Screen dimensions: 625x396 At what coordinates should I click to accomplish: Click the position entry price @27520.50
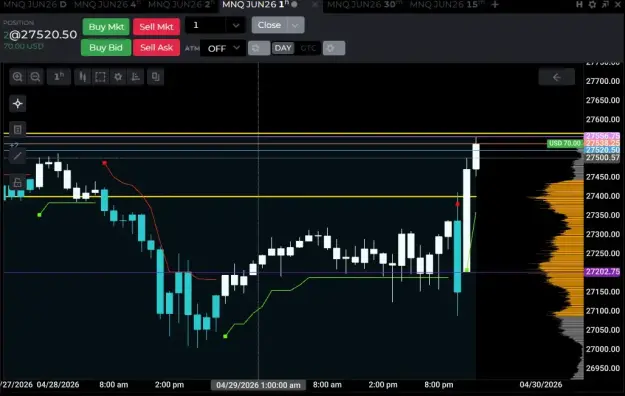pyautogui.click(x=43, y=35)
